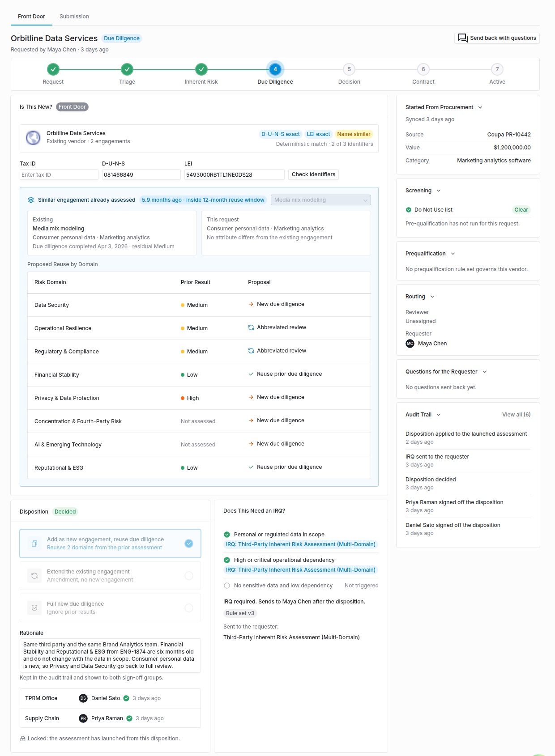Click the Clear status badge in Screening
Image resolution: width=555 pixels, height=756 pixels.
521,210
